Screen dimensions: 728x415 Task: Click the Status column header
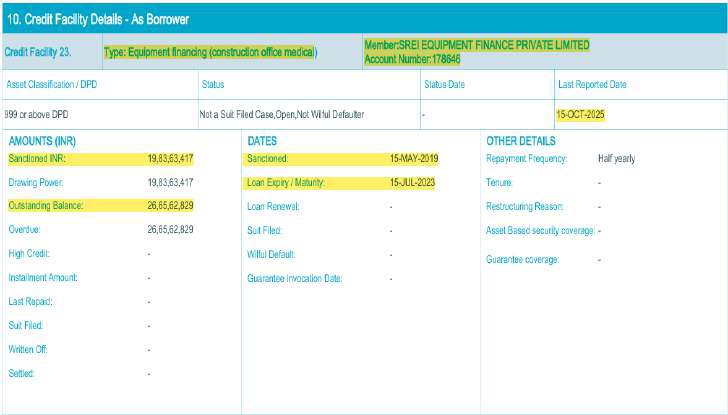coord(213,84)
